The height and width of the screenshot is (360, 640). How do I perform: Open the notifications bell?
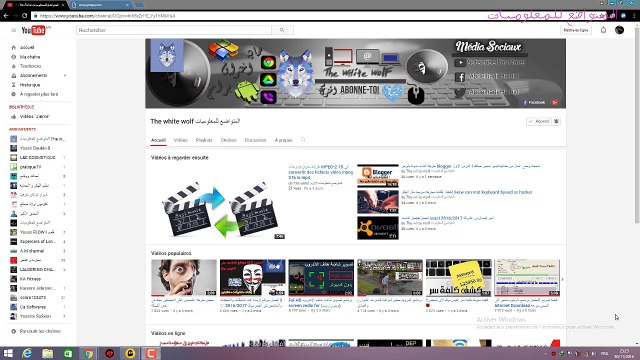(x=603, y=30)
